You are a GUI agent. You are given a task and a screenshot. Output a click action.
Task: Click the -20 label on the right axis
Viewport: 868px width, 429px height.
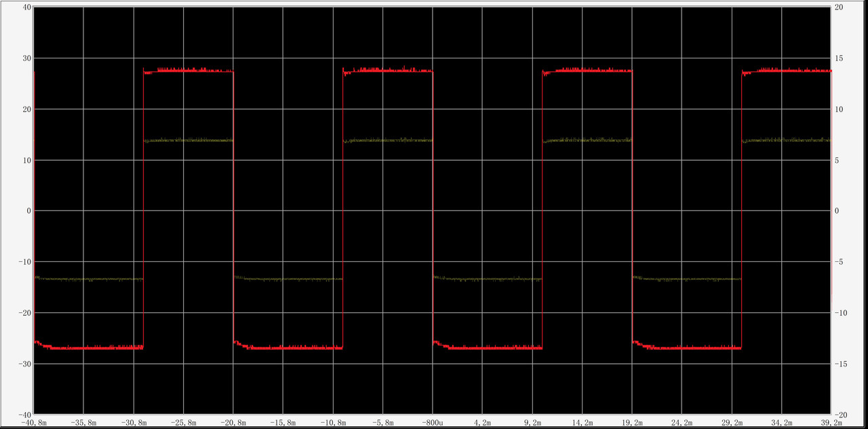pos(841,414)
